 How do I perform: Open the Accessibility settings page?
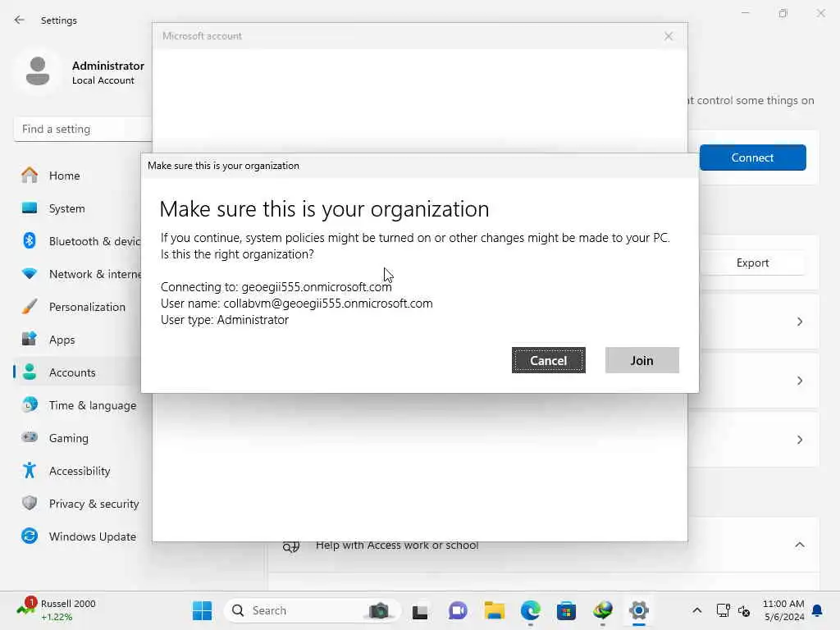pos(78,471)
